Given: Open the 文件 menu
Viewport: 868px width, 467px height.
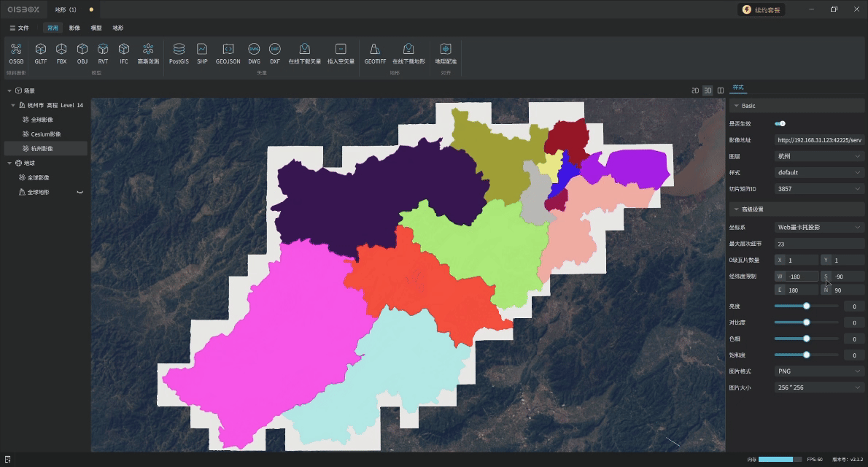Looking at the screenshot, I should 19,28.
